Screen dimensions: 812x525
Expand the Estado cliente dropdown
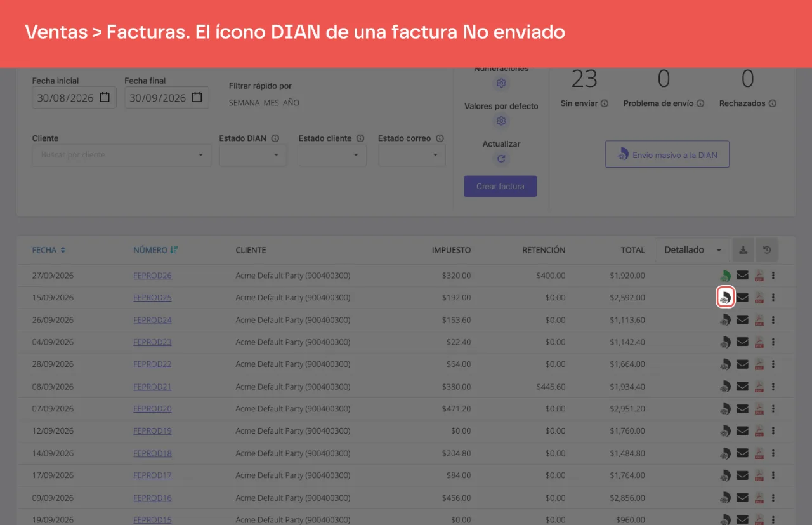(332, 155)
